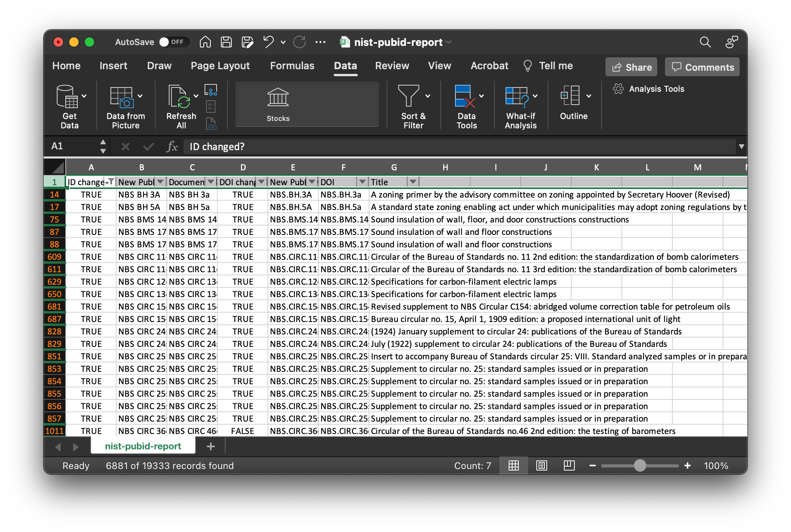Select the Stocks data type
Screen dimensions: 791x532
(x=278, y=104)
